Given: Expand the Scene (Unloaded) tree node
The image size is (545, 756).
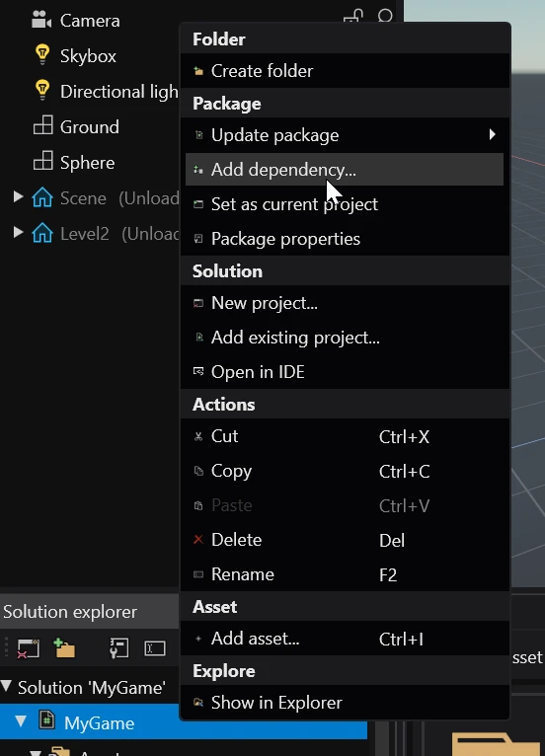Looking at the screenshot, I should pos(18,196).
